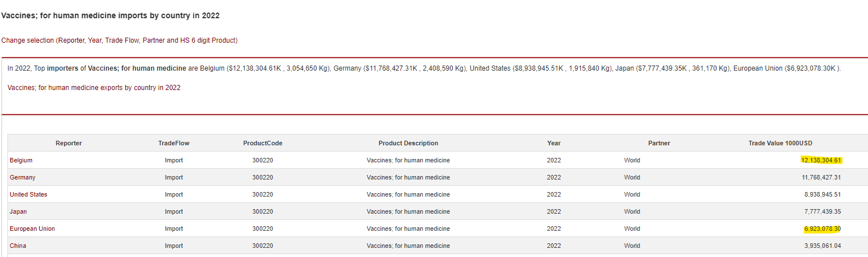Screen dimensions: 868x257
Task: Click the ProductCode column header
Action: click(263, 143)
